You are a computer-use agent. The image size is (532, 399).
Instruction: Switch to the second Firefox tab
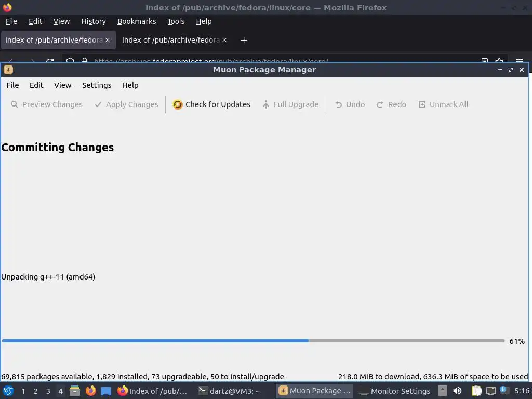(x=170, y=40)
